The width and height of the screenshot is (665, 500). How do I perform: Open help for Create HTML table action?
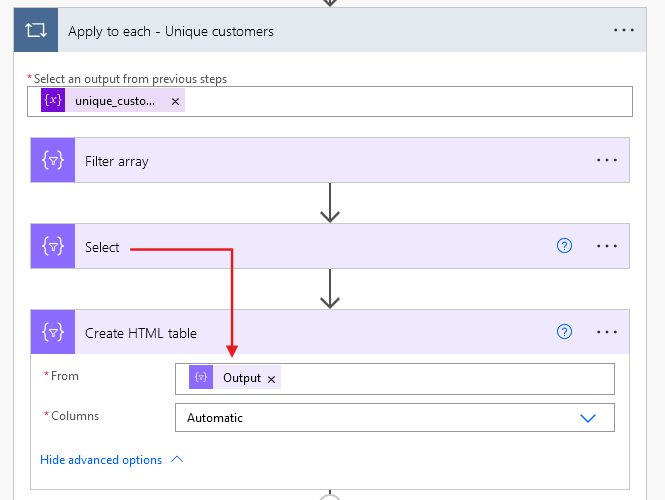(x=565, y=333)
